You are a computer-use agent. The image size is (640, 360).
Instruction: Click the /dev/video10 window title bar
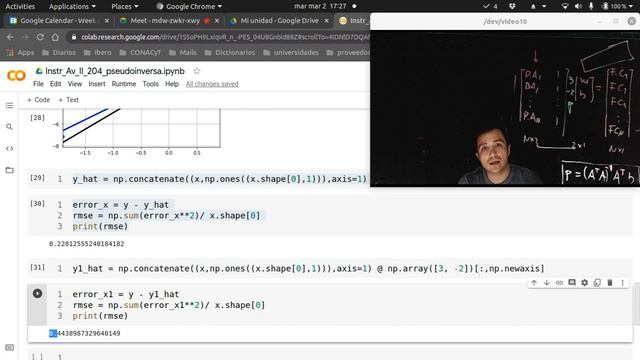click(505, 21)
